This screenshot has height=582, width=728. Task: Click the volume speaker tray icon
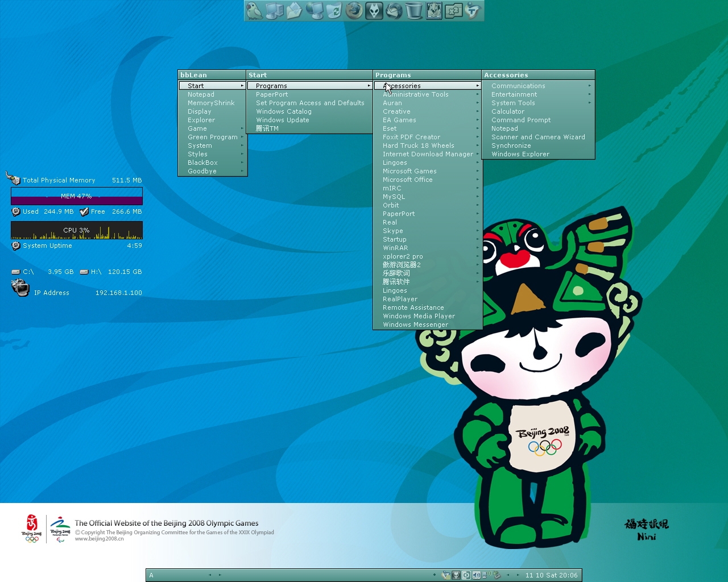(477, 575)
